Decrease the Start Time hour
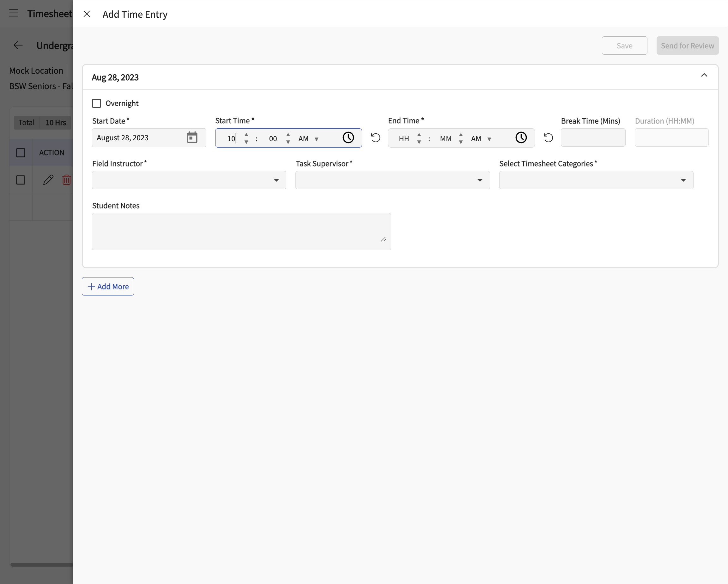The height and width of the screenshot is (584, 728). (246, 142)
